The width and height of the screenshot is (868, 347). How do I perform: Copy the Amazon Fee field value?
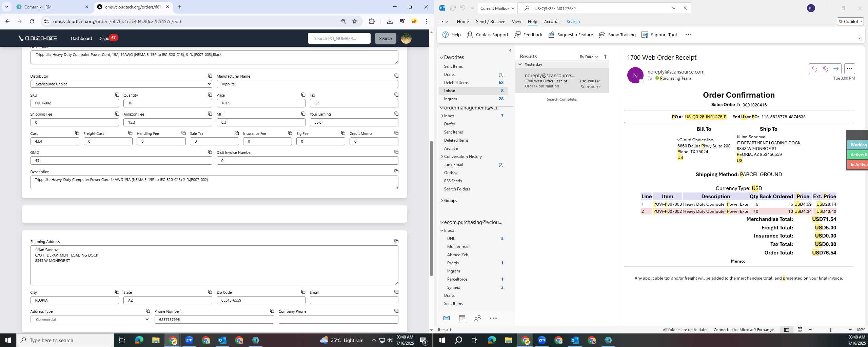coord(210,114)
